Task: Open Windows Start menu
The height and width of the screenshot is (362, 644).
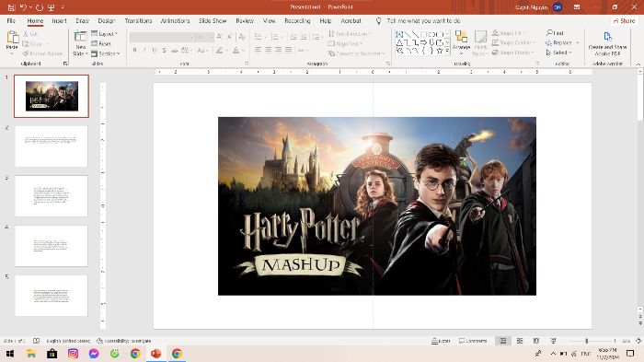Action: point(10,354)
